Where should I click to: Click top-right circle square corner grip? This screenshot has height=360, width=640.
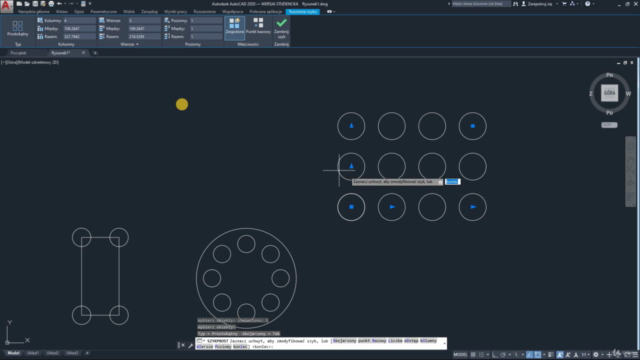point(473,126)
